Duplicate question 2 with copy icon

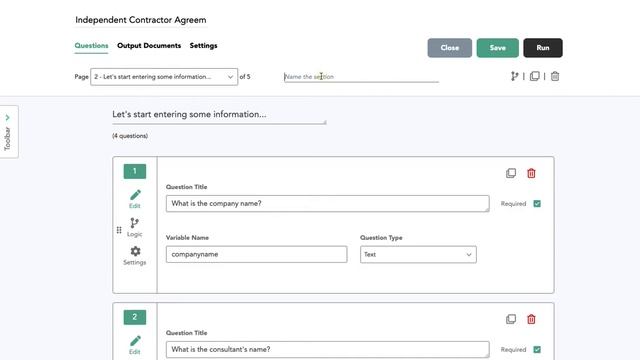coord(511,319)
